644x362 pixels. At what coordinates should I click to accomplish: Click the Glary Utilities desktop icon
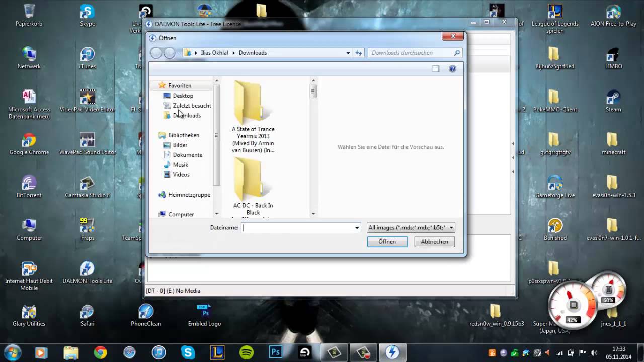(29, 316)
